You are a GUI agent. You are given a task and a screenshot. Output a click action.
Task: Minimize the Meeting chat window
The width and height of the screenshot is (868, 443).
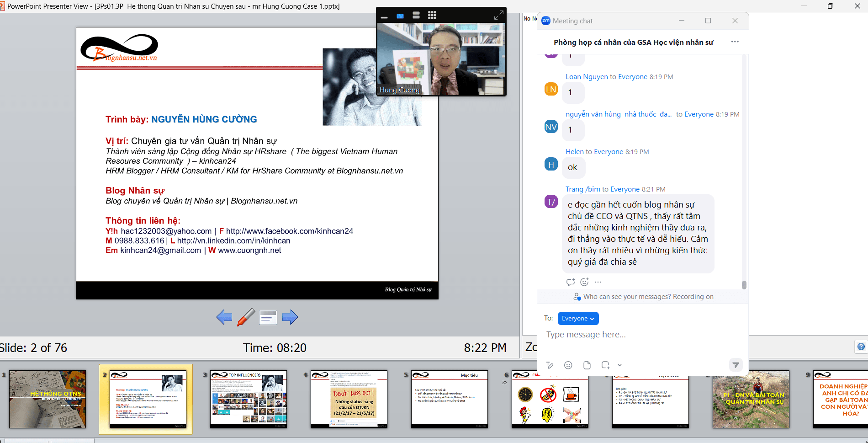(x=682, y=21)
